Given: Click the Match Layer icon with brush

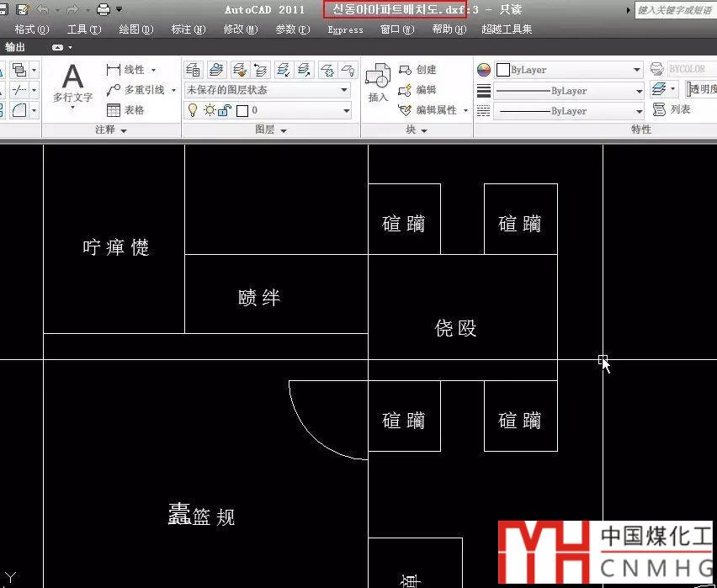Looking at the screenshot, I should point(240,70).
